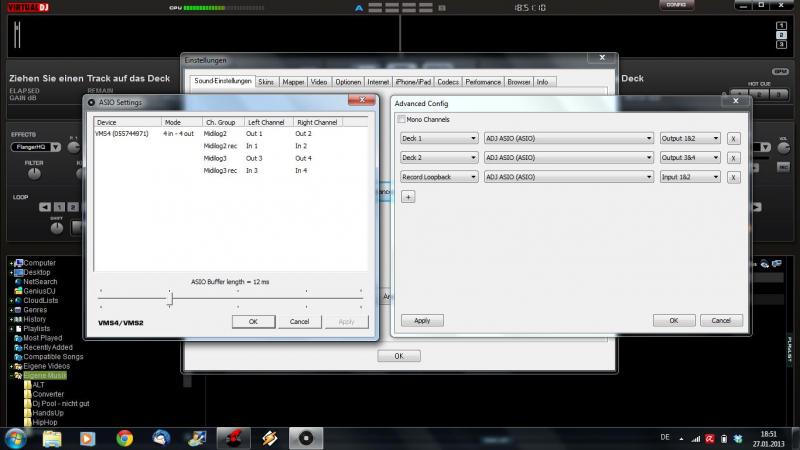Click OK at bottom of Einstellungen window

tap(399, 356)
